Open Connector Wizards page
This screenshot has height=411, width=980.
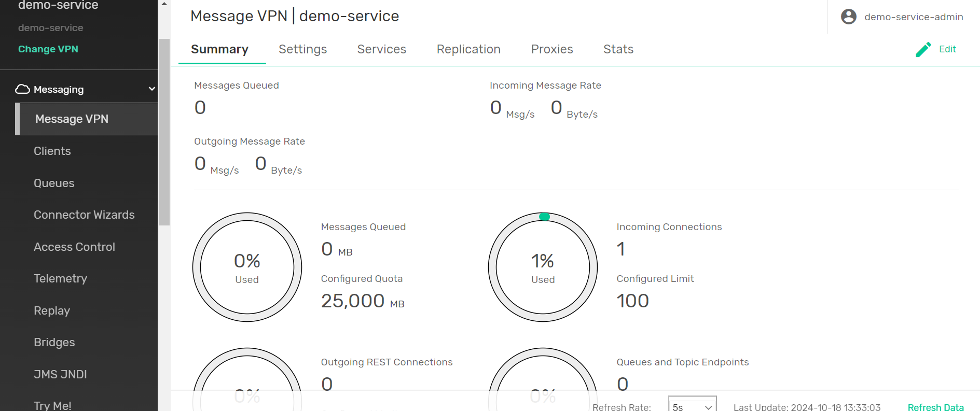(84, 215)
